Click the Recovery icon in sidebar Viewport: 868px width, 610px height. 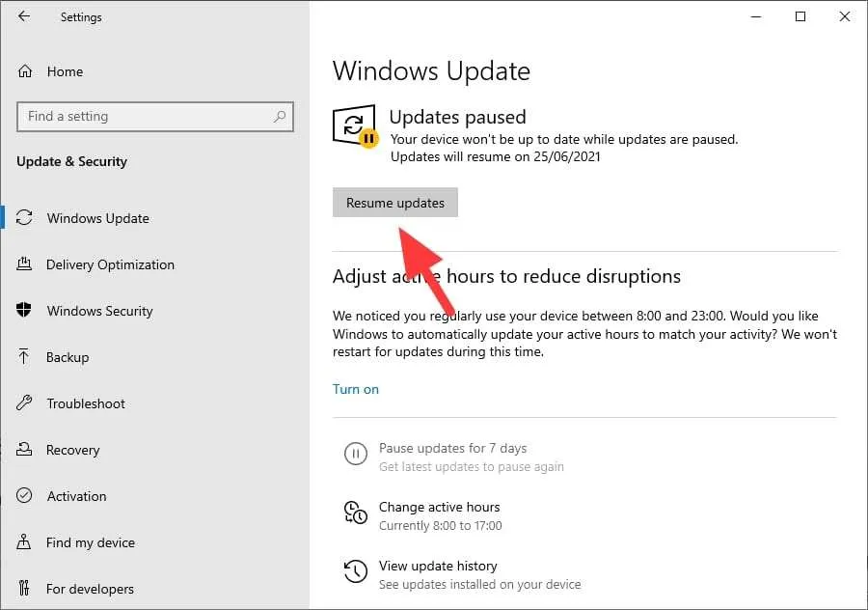click(24, 449)
